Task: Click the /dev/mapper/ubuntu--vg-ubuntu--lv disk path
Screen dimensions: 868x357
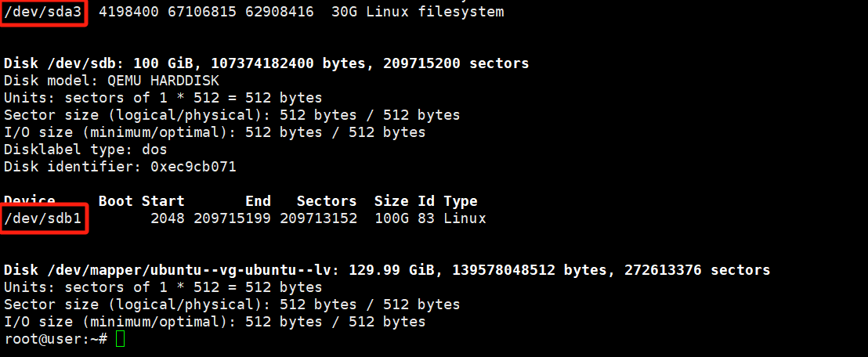Action: point(189,270)
